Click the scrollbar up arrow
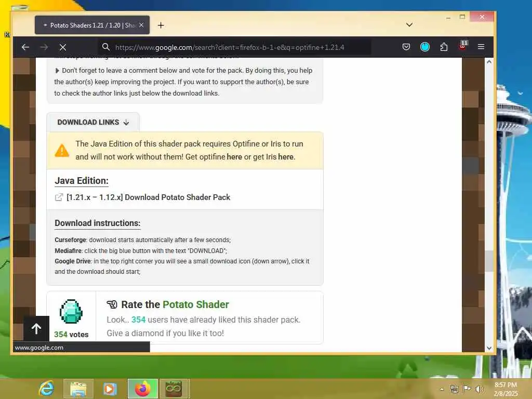Viewport: 532px width, 399px height. (489, 62)
